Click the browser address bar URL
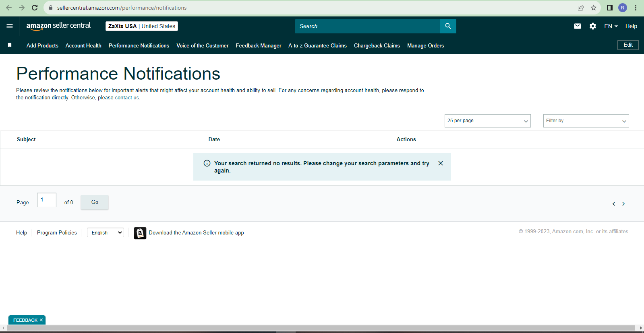644x333 pixels. (122, 8)
